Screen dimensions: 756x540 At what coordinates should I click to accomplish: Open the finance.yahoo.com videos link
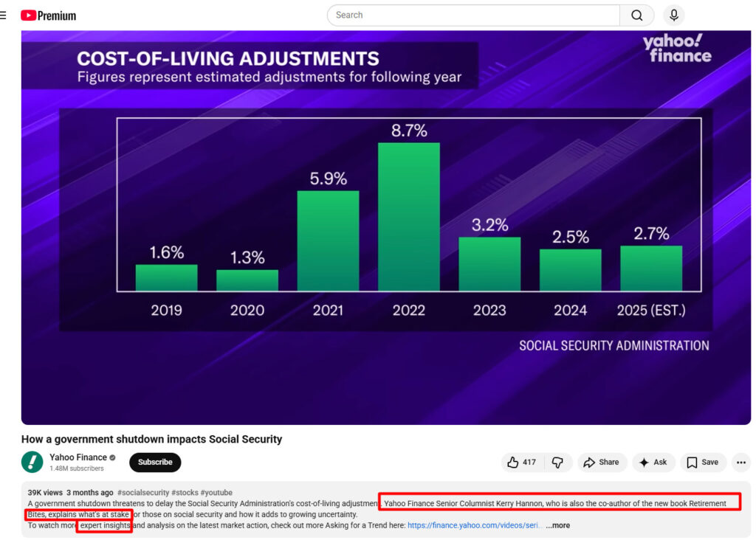click(474, 526)
